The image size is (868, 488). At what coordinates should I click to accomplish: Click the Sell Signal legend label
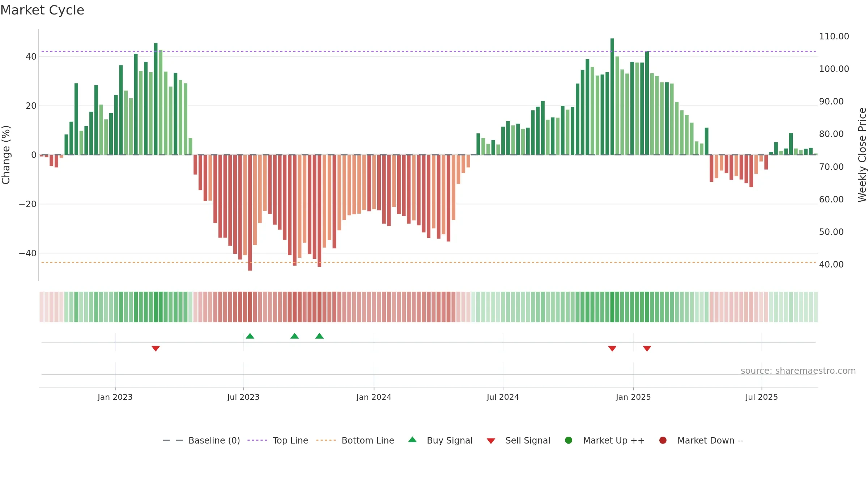coord(528,440)
